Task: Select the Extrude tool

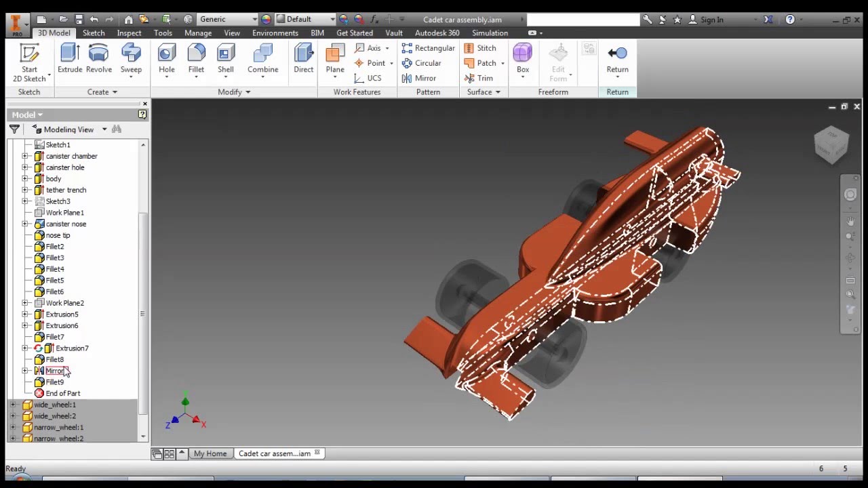Action: (x=70, y=59)
